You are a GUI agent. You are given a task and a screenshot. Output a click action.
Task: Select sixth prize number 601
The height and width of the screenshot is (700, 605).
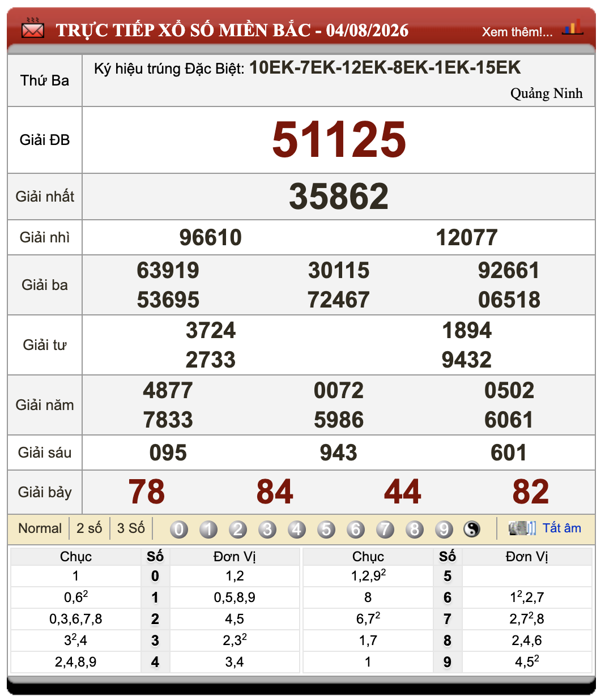tap(509, 453)
